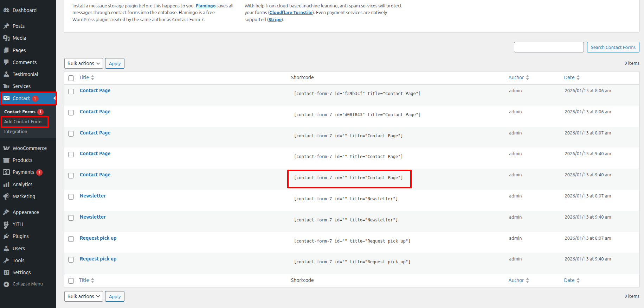Image resolution: width=644 pixels, height=308 pixels.
Task: Click the Posts pushpin icon
Action: pyautogui.click(x=6, y=26)
